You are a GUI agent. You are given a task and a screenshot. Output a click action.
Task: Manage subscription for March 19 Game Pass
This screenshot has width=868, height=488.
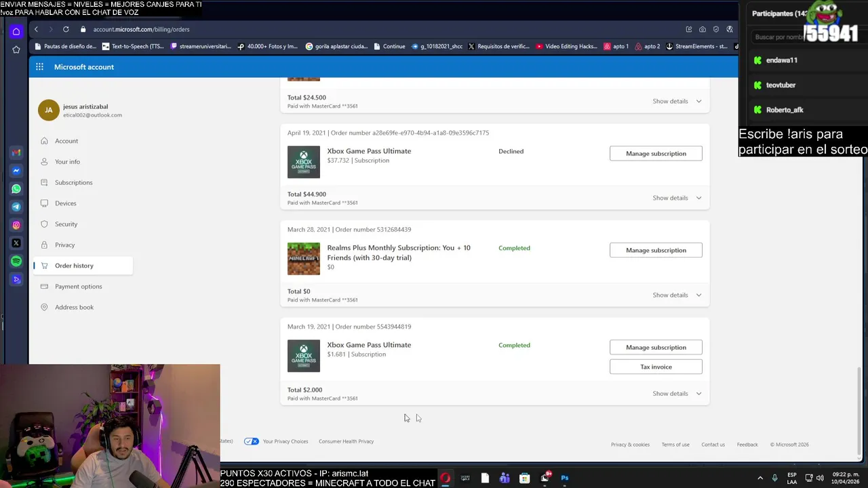(656, 347)
